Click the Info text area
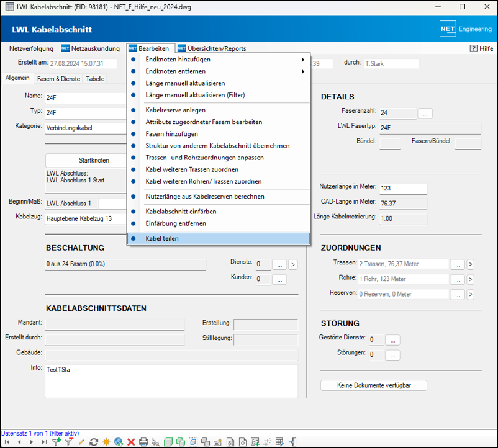The width and height of the screenshot is (498, 448). click(171, 381)
